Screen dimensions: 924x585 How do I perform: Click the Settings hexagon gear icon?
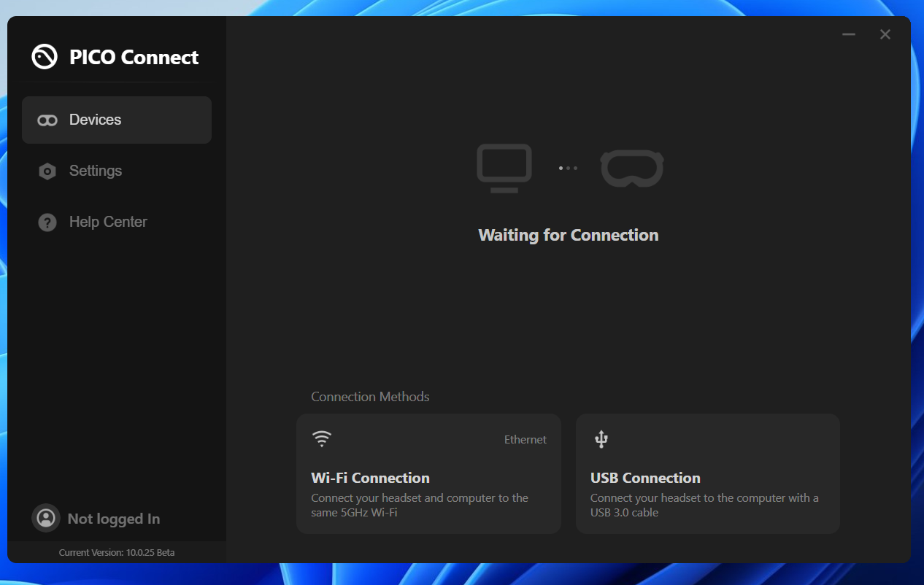coord(47,171)
